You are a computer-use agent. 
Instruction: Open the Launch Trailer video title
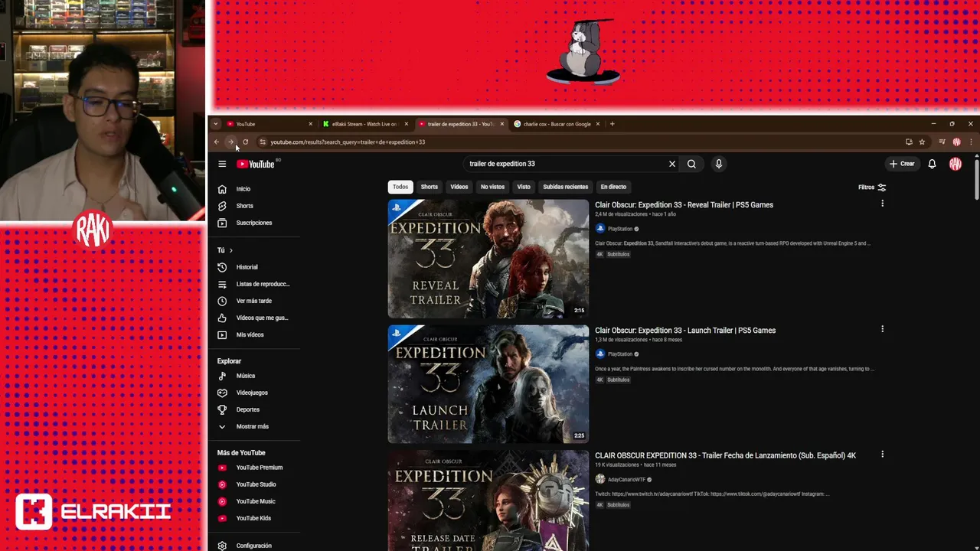tap(685, 331)
